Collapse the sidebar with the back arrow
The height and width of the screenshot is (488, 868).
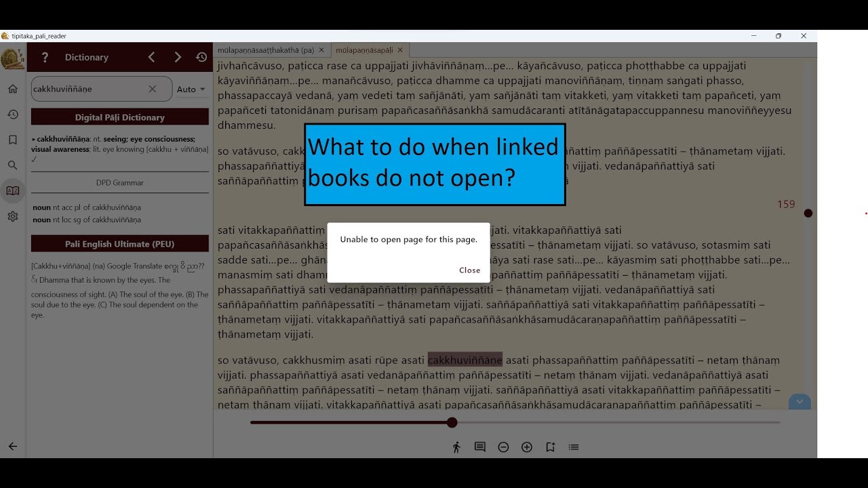click(12, 446)
